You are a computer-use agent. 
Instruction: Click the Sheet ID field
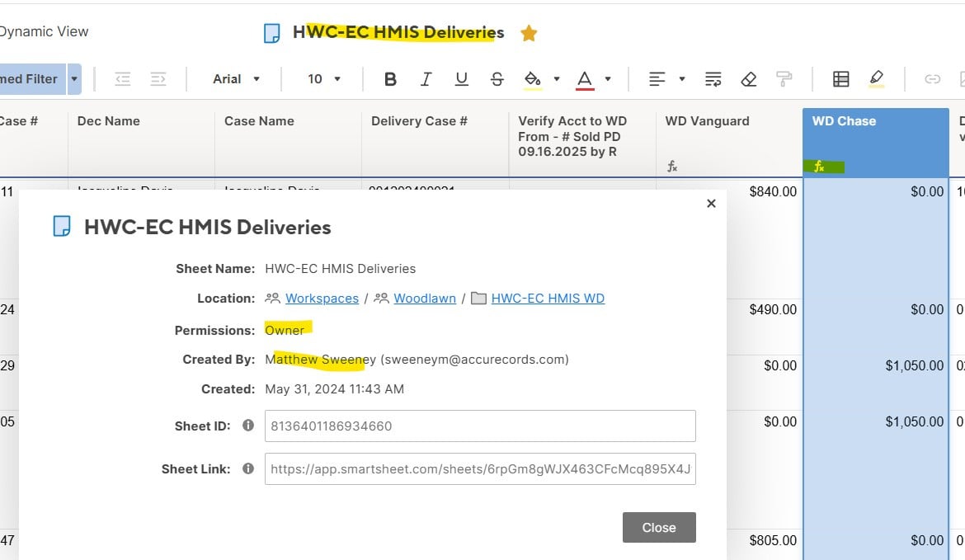[480, 426]
